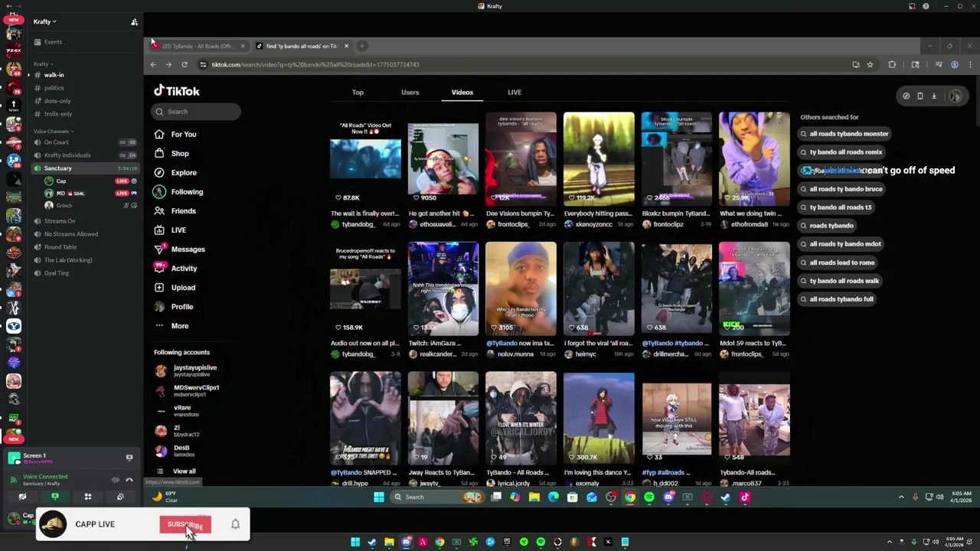Open TikTok For You home icon

pyautogui.click(x=159, y=134)
